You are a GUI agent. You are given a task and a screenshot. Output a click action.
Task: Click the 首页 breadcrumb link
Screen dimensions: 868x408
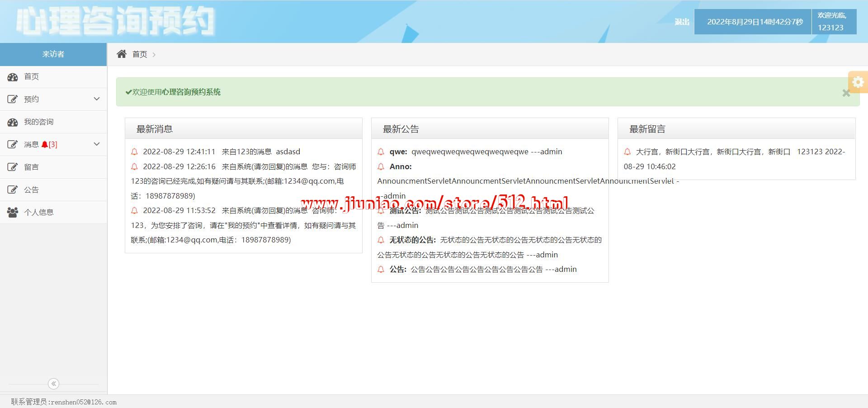(140, 54)
